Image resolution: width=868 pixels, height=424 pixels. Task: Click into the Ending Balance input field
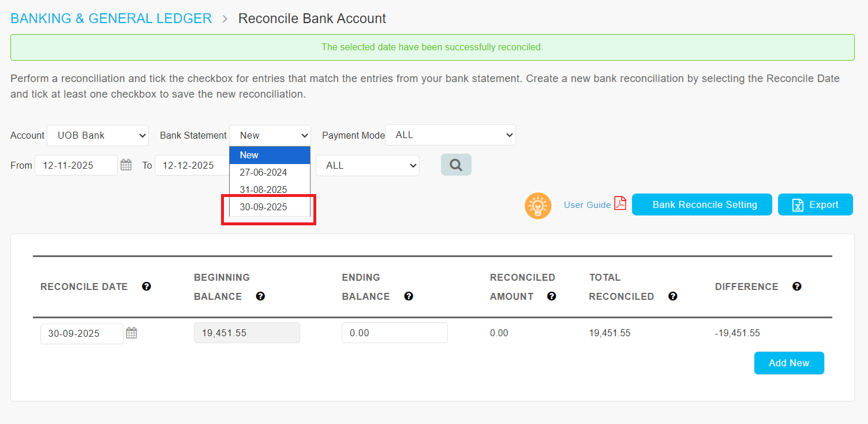(x=394, y=333)
